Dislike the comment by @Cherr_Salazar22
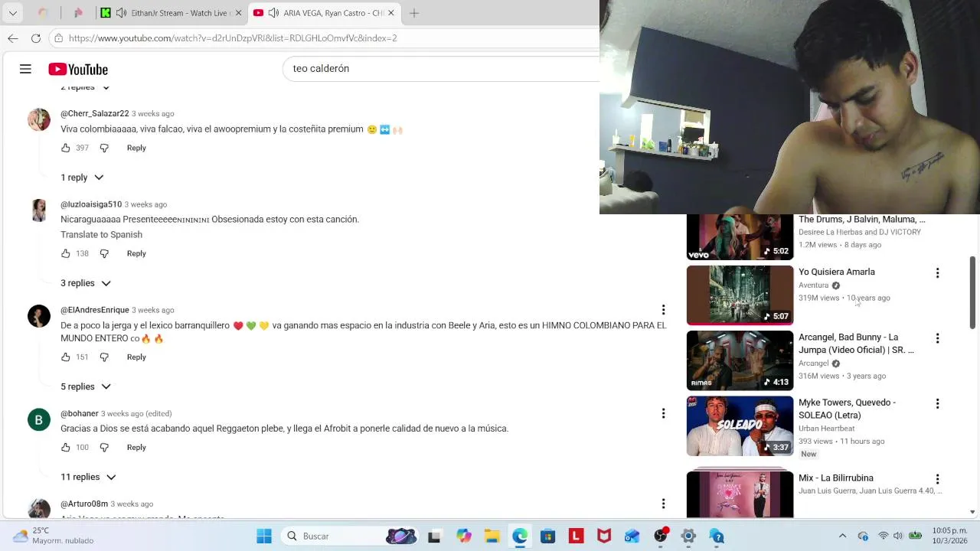The height and width of the screenshot is (551, 980). tap(104, 148)
